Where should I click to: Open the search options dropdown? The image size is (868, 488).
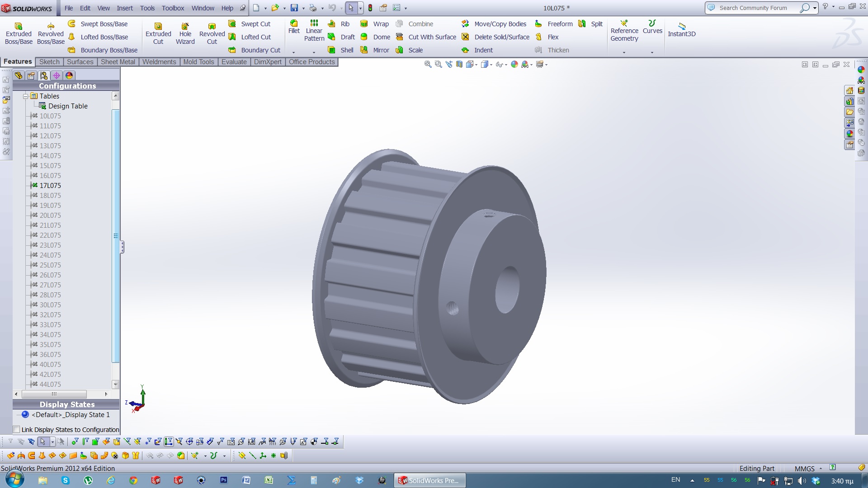pos(815,8)
